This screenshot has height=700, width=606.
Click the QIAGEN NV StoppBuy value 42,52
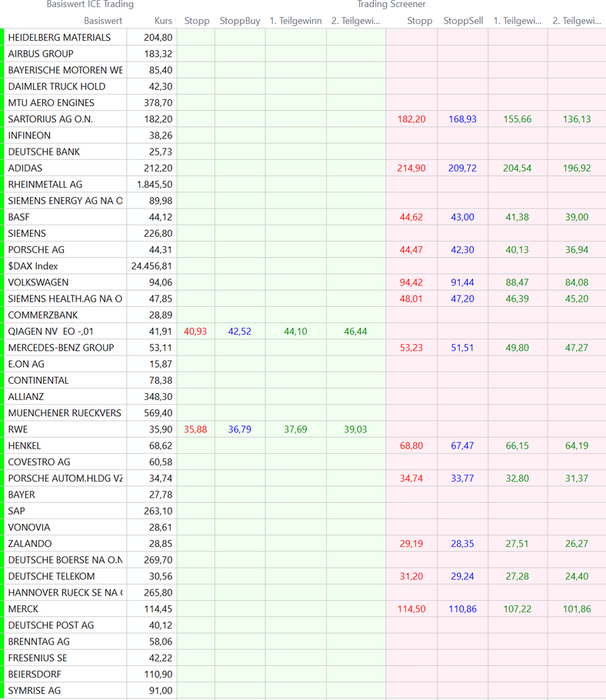[x=239, y=332]
